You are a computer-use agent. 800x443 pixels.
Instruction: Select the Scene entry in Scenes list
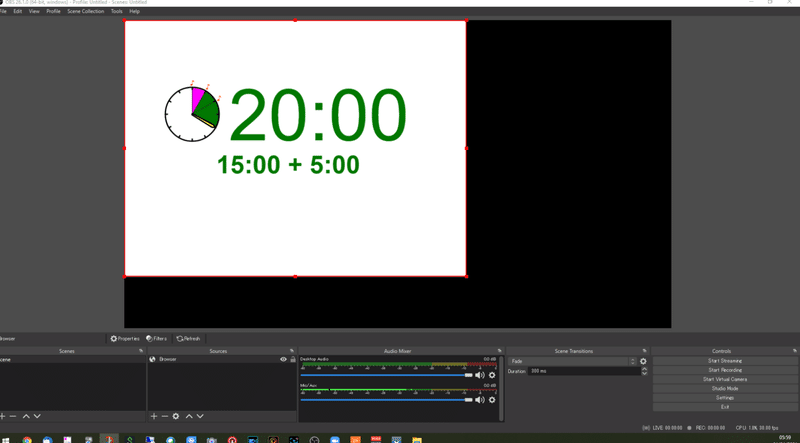tap(72, 359)
